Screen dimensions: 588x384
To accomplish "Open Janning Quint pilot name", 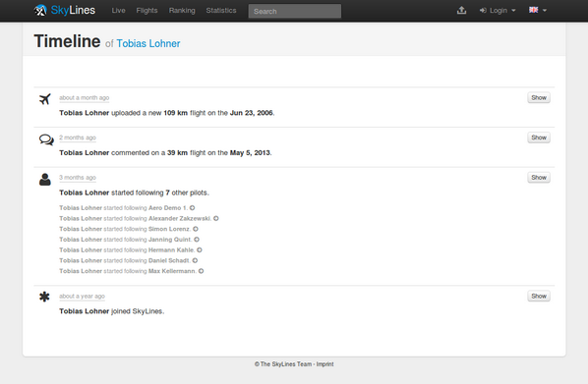I will (x=169, y=240).
